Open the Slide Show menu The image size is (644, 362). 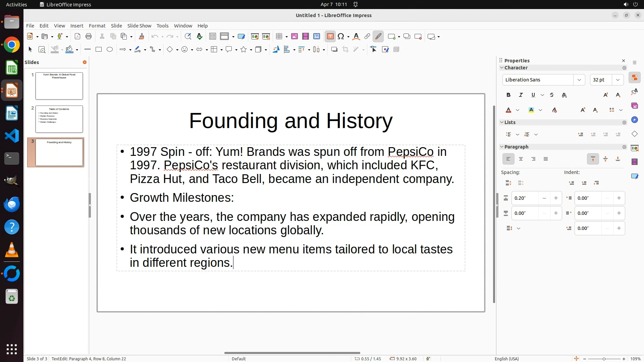(139, 26)
